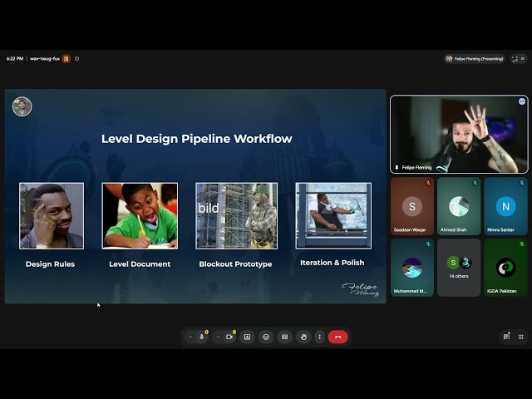Open more options three-dot menu
The image size is (532, 399).
319,337
